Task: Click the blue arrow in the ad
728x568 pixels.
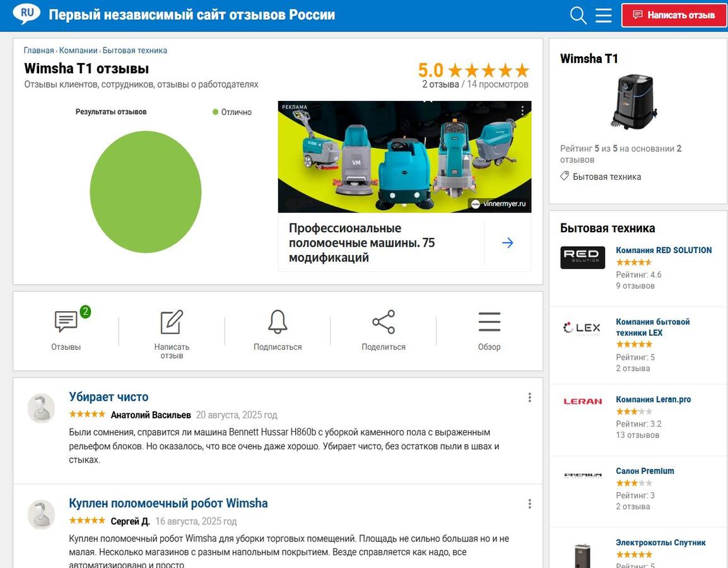Action: 508,243
